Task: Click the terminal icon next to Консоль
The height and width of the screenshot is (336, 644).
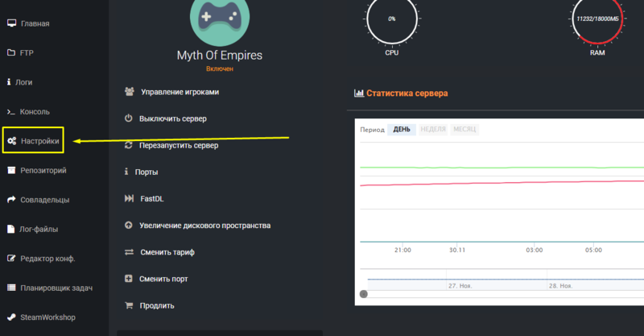Action: [11, 112]
